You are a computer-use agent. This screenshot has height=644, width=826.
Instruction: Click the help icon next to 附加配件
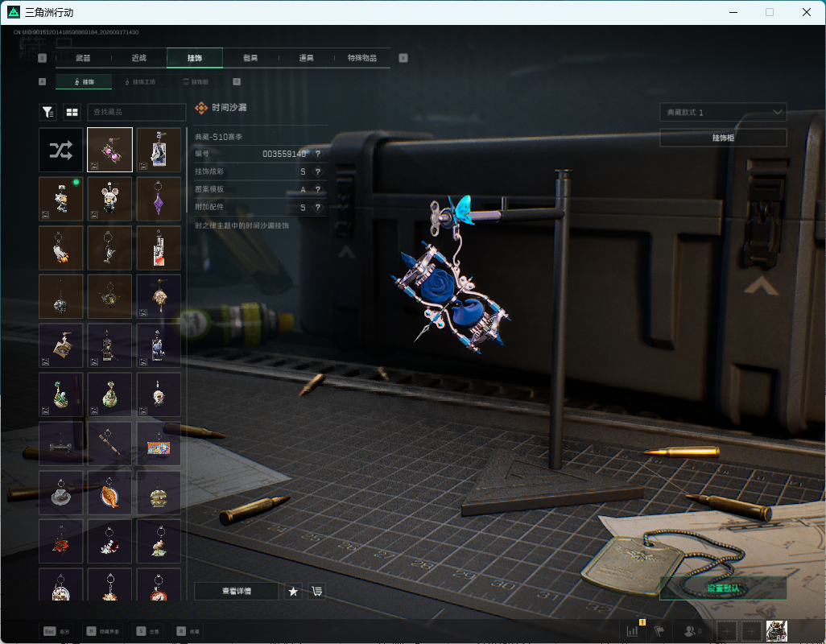click(318, 208)
